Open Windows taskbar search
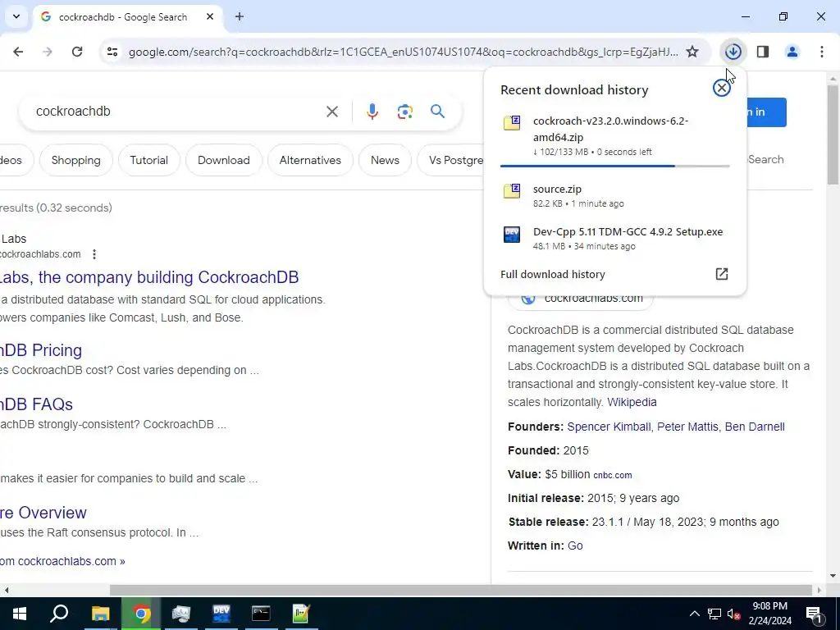Viewport: 840px width, 630px height. point(59,614)
